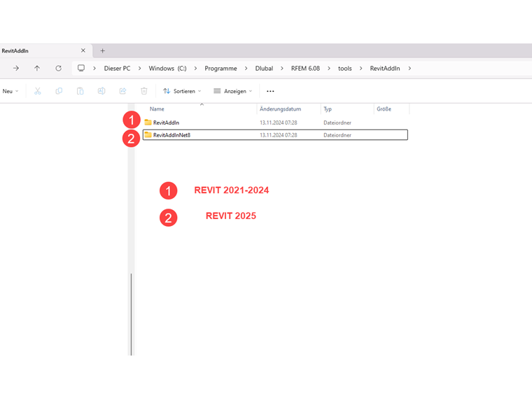Expand the chevron after Dlubal

tap(282, 68)
